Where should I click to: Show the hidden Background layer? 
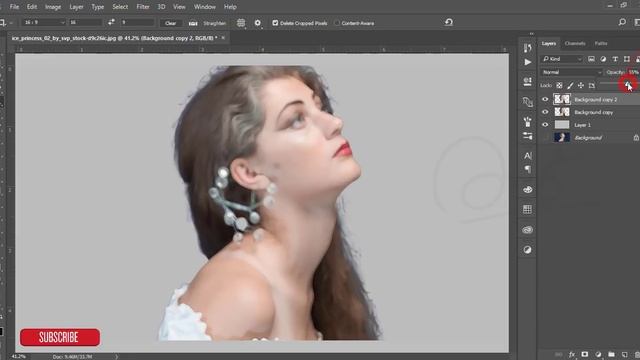pos(545,138)
